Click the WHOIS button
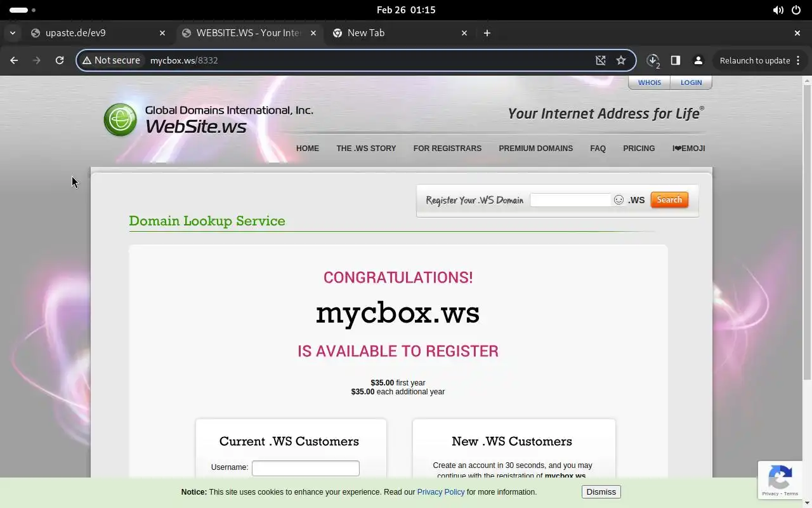 pos(650,83)
